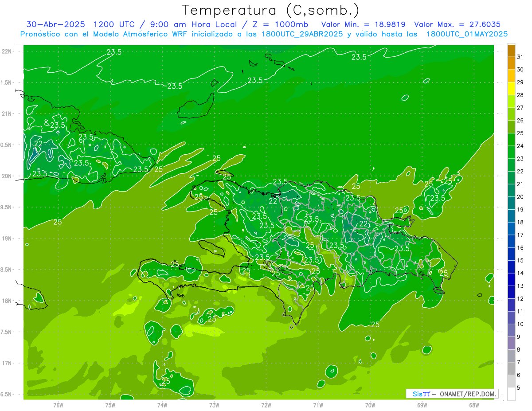Click the "Temperatura (C,somb.)" chart title
Image resolution: width=532 pixels, height=411 pixels.
tap(270, 10)
